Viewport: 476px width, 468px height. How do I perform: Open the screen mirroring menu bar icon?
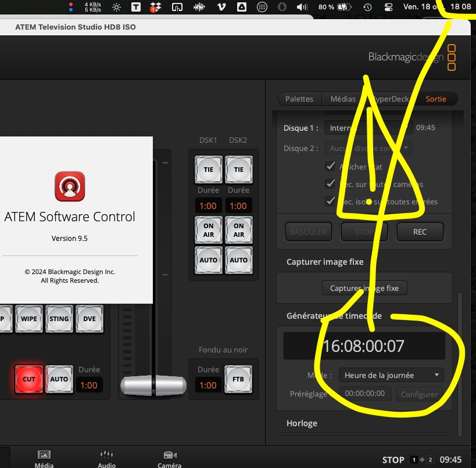pos(177,7)
